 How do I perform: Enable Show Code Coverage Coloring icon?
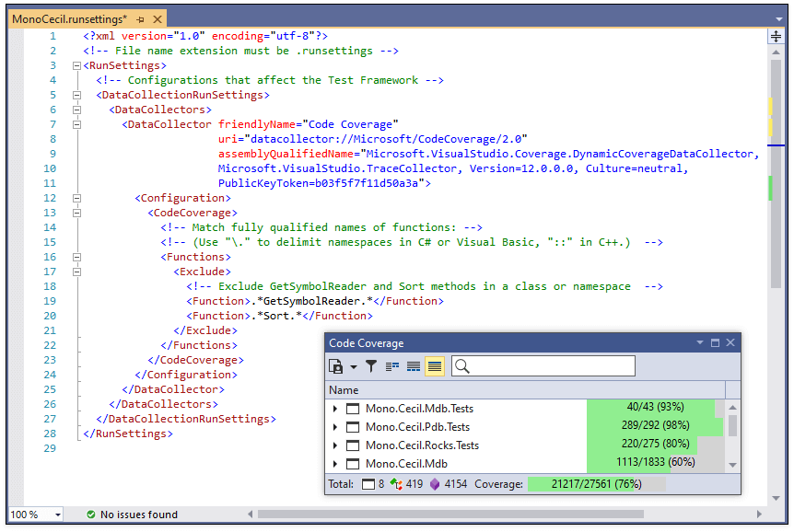434,365
